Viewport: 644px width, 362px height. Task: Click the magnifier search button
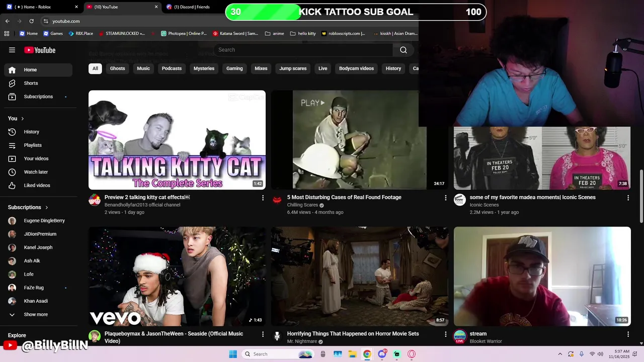coord(403,50)
